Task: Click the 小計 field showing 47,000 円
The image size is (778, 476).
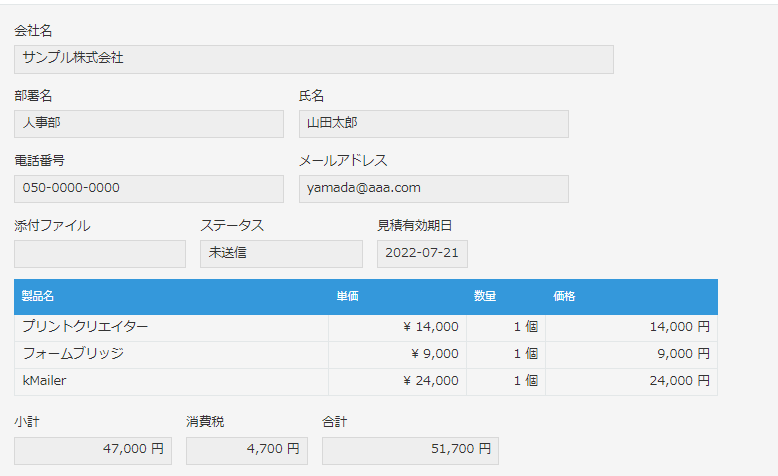Action: 92,450
